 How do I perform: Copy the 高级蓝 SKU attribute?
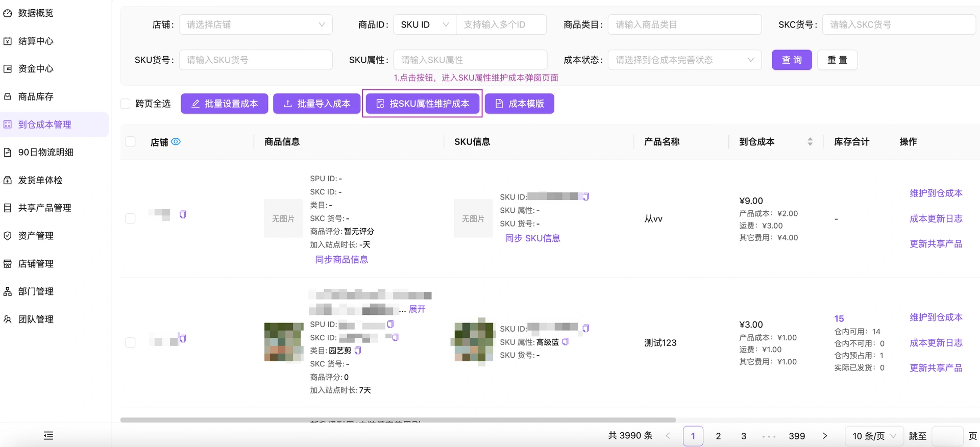coord(566,341)
